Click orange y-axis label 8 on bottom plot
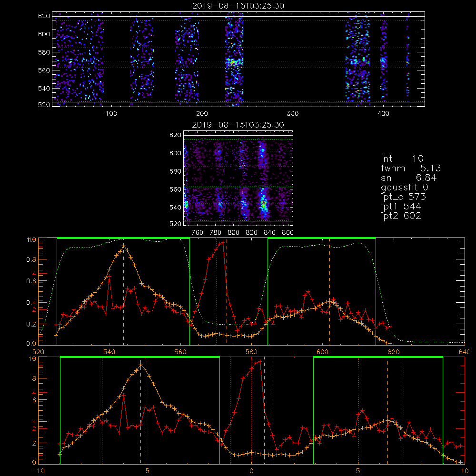 (34, 378)
